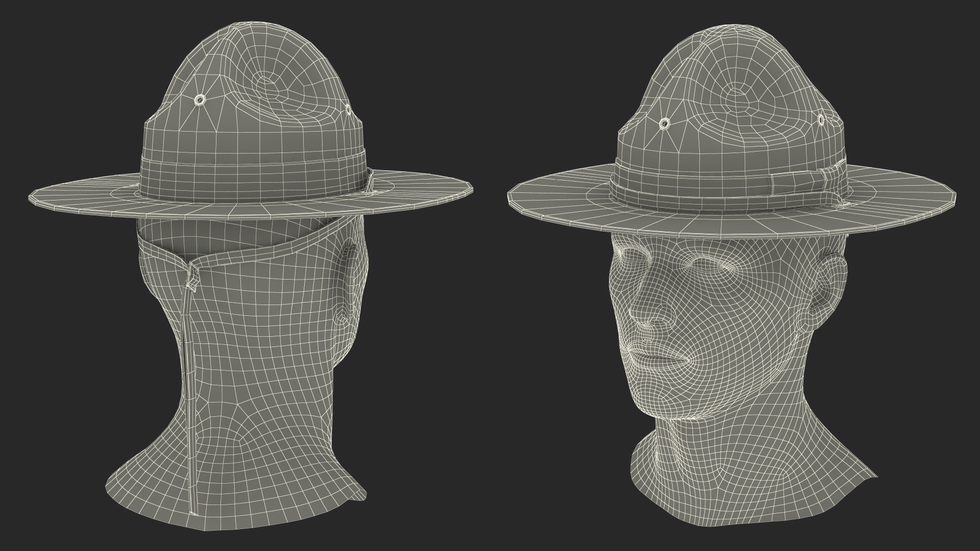
Task: Click the front eyelet on the left hat
Action: (199, 101)
